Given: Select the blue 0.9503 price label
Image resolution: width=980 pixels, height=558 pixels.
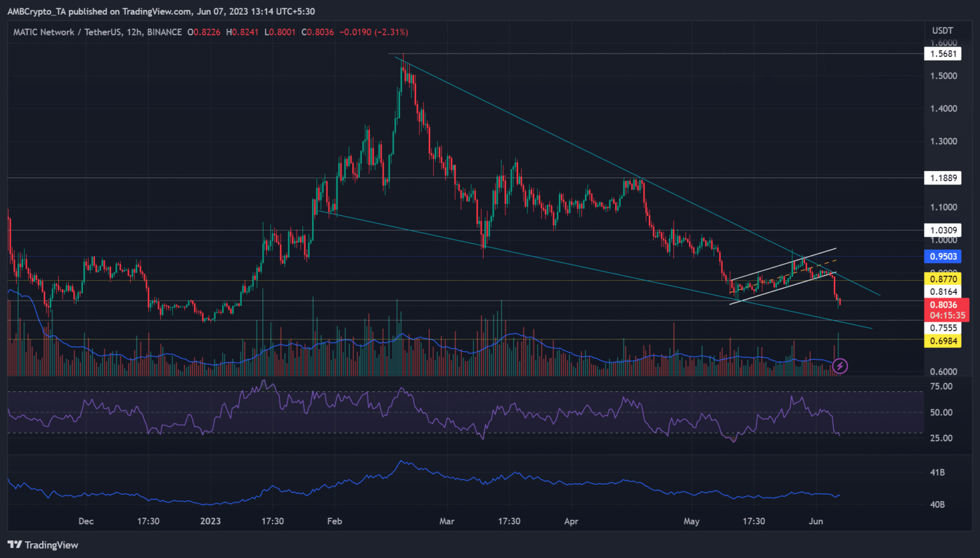Looking at the screenshot, I should pos(943,256).
